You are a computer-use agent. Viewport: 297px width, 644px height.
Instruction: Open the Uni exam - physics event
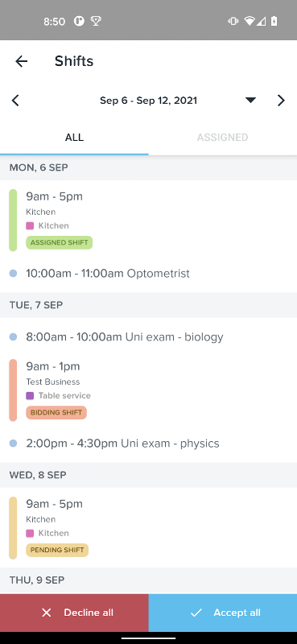(148, 444)
